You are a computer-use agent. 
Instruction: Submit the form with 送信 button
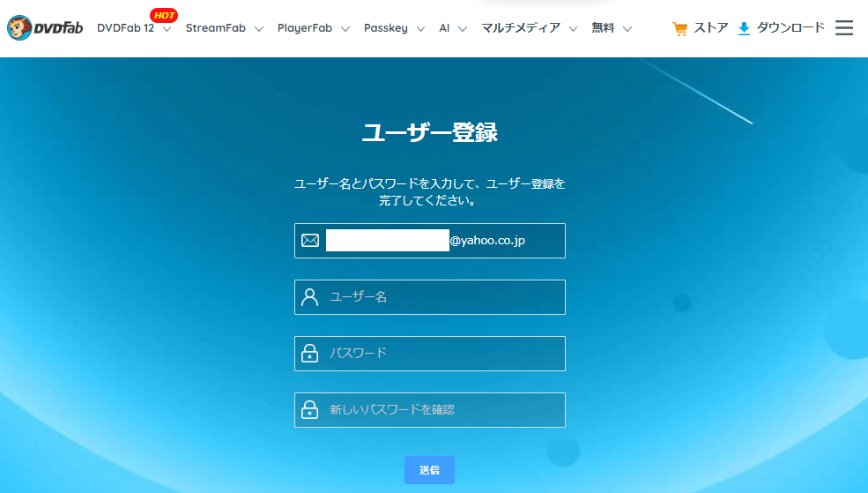(x=429, y=470)
